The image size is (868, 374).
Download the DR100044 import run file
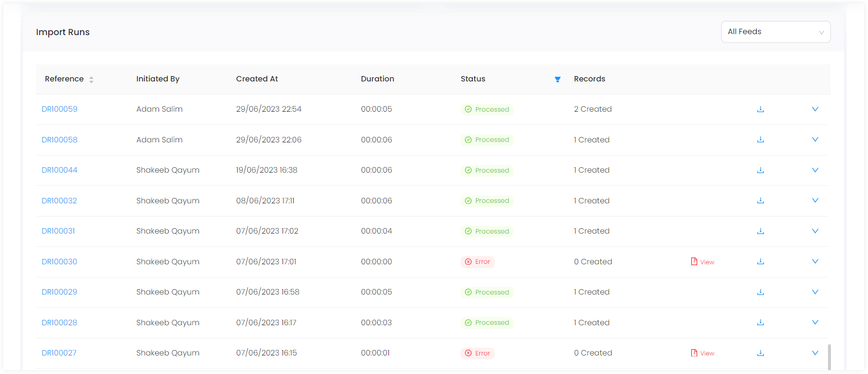click(x=760, y=170)
